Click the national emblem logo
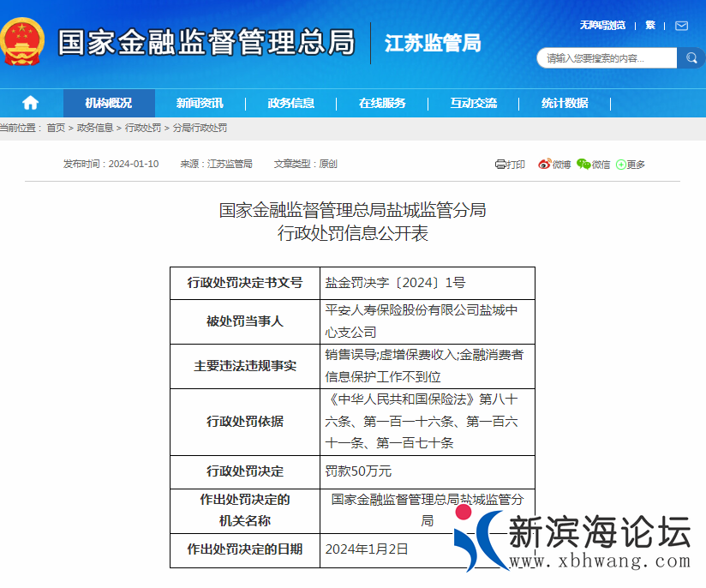Screen dimensions: 706x588 (23, 42)
